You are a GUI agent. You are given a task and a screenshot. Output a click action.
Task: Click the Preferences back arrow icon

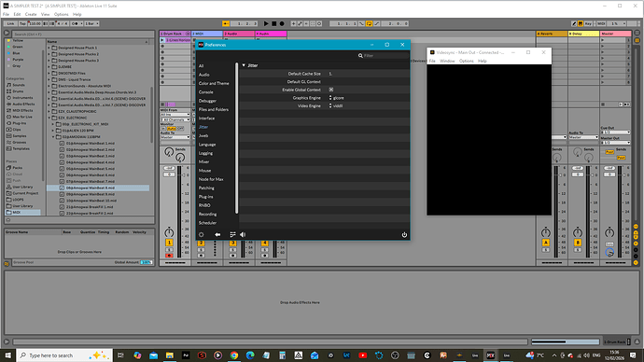(x=217, y=235)
